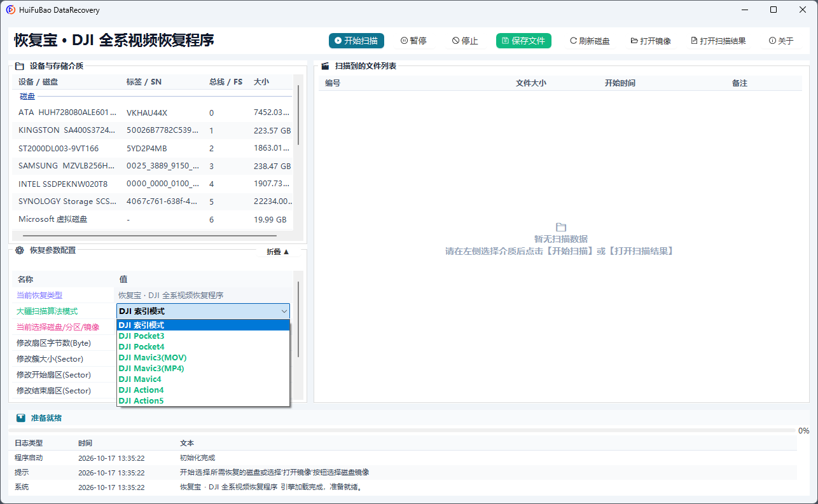Click the 5YD2P4MB serial number cell
This screenshot has height=504, width=818.
(x=147, y=148)
